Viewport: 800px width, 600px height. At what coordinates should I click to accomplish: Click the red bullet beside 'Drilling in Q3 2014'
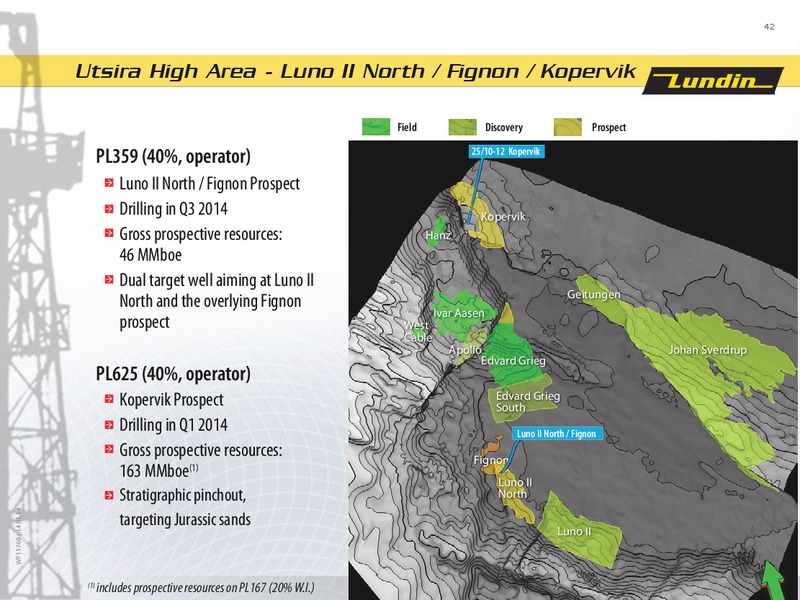pyautogui.click(x=109, y=208)
